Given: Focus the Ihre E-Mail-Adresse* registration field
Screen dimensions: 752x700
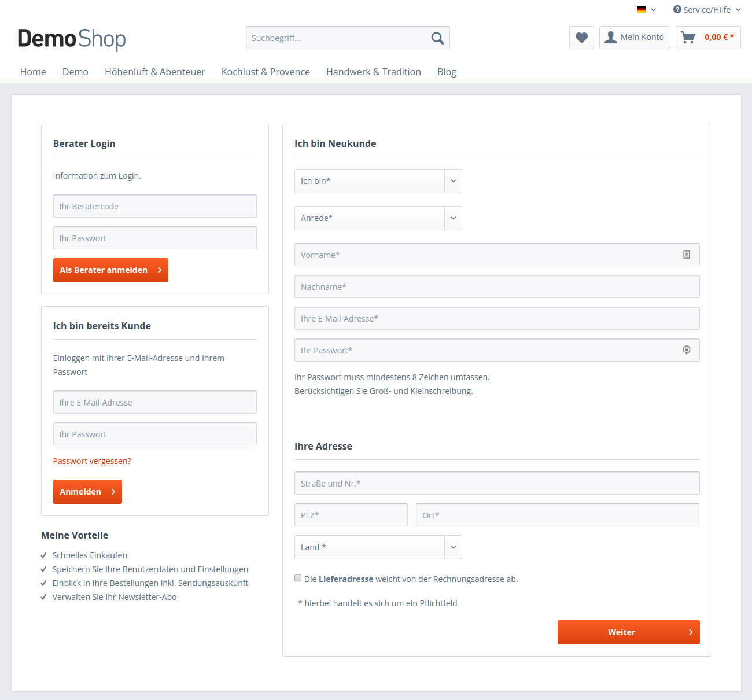Looking at the screenshot, I should pyautogui.click(x=497, y=318).
